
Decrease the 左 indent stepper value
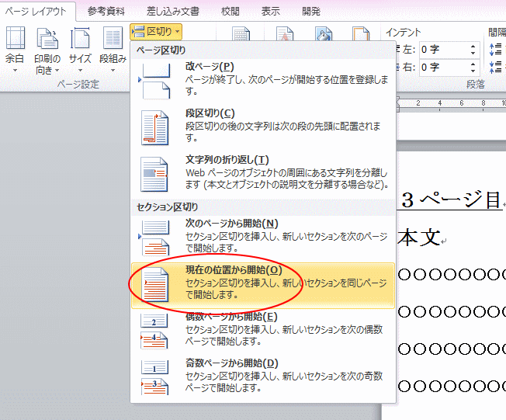click(x=473, y=53)
